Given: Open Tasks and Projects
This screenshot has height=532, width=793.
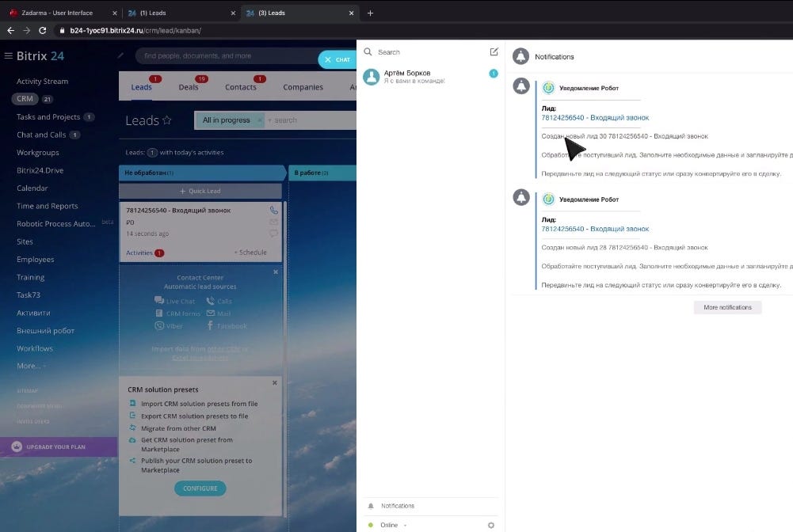Looking at the screenshot, I should point(48,117).
